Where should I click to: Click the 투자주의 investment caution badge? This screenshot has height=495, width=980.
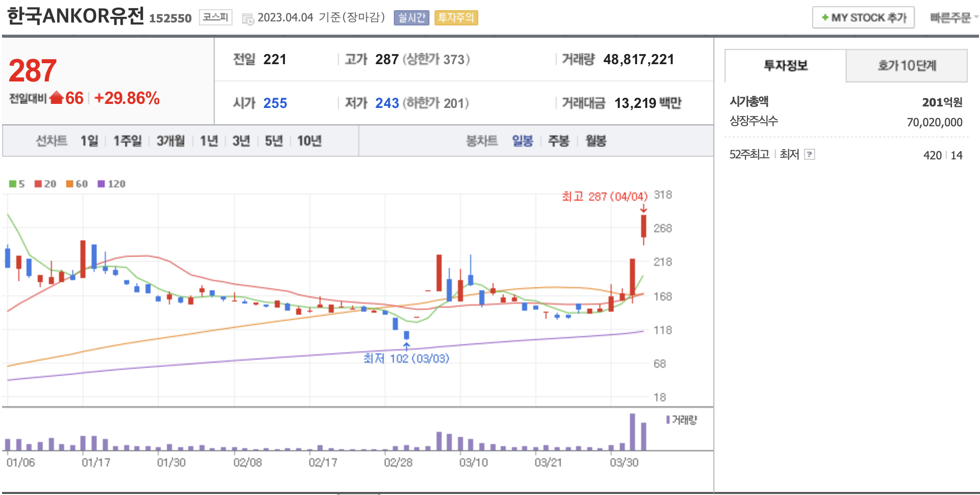(456, 18)
